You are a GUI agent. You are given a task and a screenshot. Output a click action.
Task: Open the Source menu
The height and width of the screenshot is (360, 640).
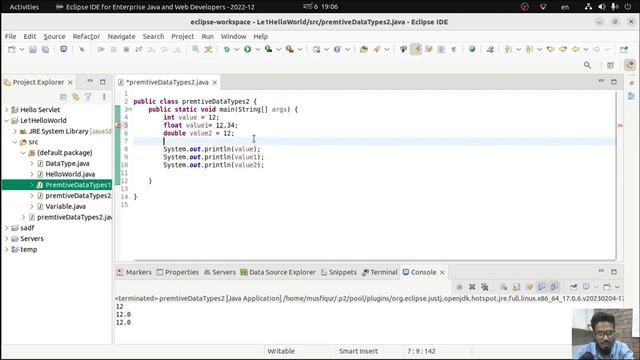(x=54, y=36)
